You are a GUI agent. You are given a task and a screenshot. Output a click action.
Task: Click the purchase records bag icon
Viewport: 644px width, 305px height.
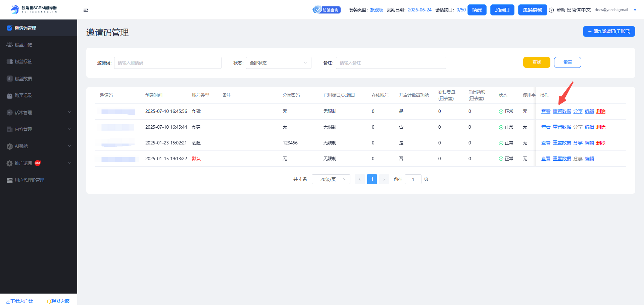[9, 96]
